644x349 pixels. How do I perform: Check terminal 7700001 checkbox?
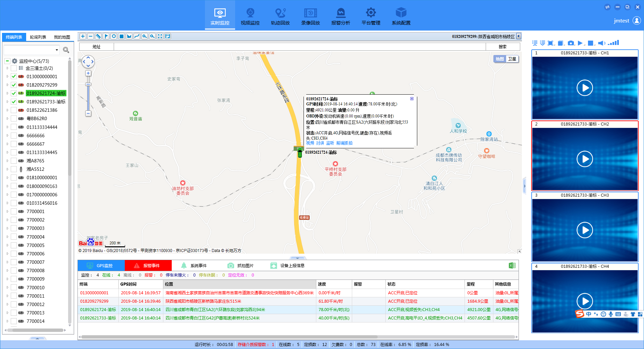coord(14,211)
